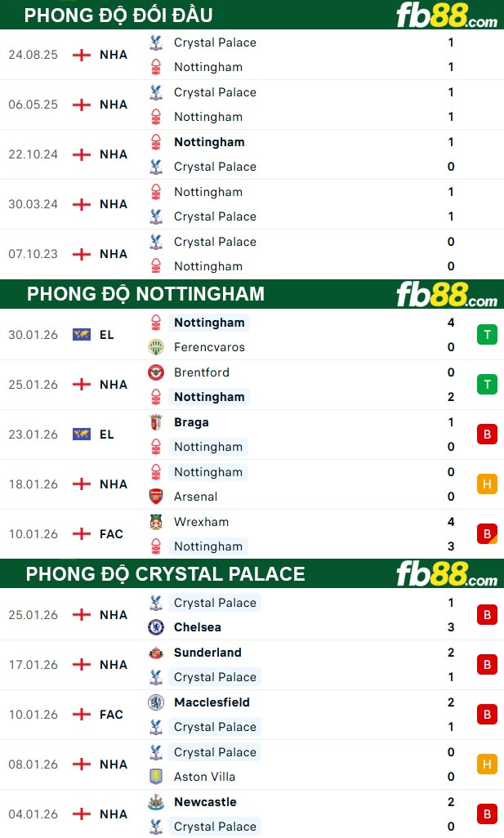Select the FAC competition label
Image resolution: width=504 pixels, height=838 pixels.
(x=112, y=533)
